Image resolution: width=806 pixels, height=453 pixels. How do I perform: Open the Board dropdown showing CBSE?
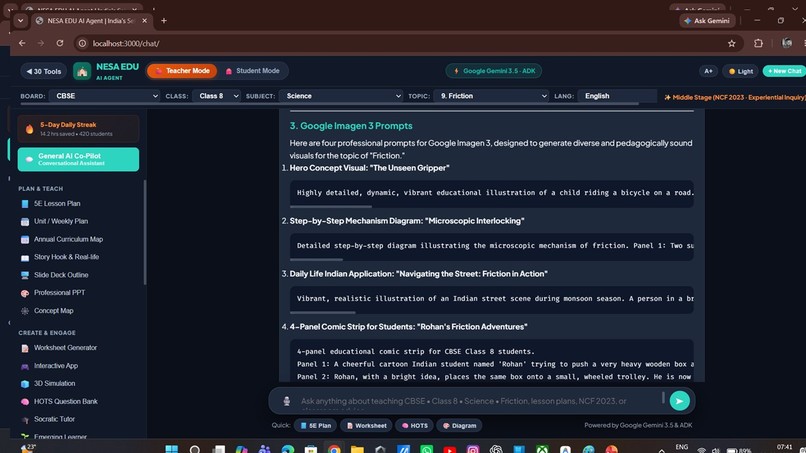click(x=104, y=96)
